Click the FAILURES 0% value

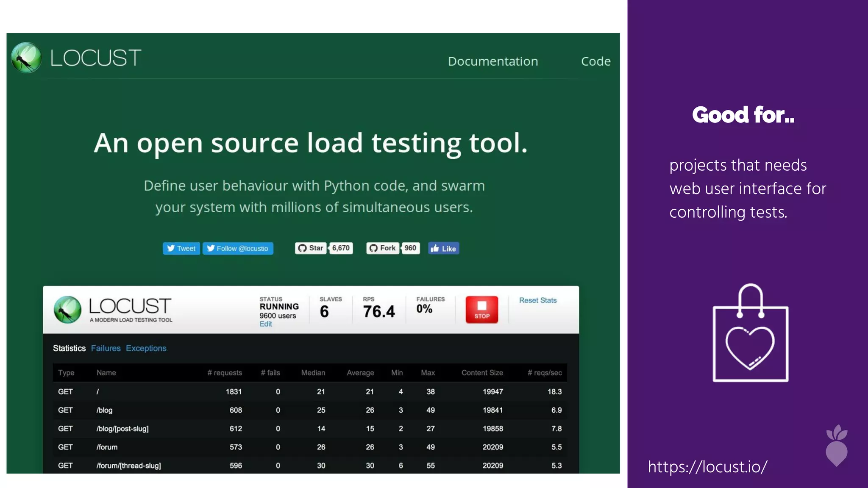click(424, 309)
